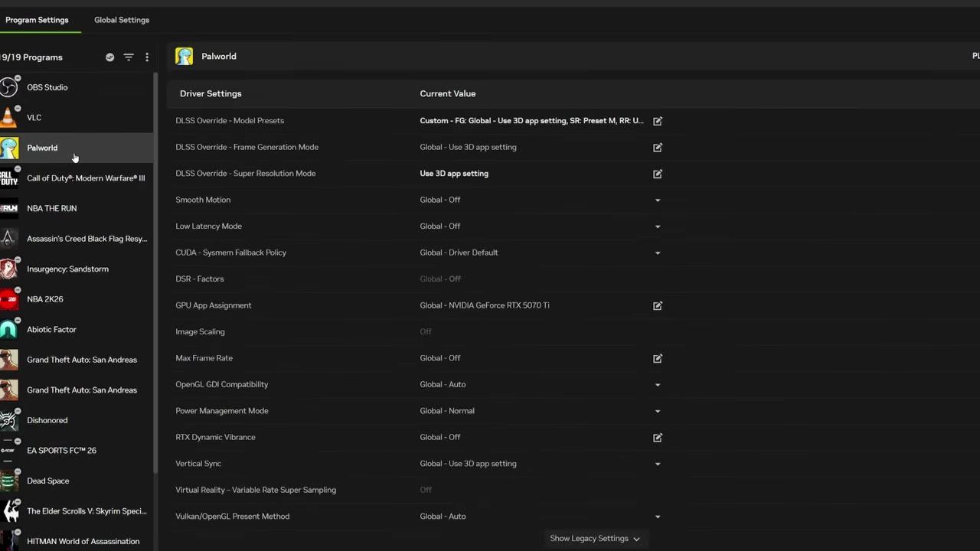Edit DLSS Override Super Resolution Mode
The width and height of the screenshot is (980, 551).
pyautogui.click(x=658, y=174)
